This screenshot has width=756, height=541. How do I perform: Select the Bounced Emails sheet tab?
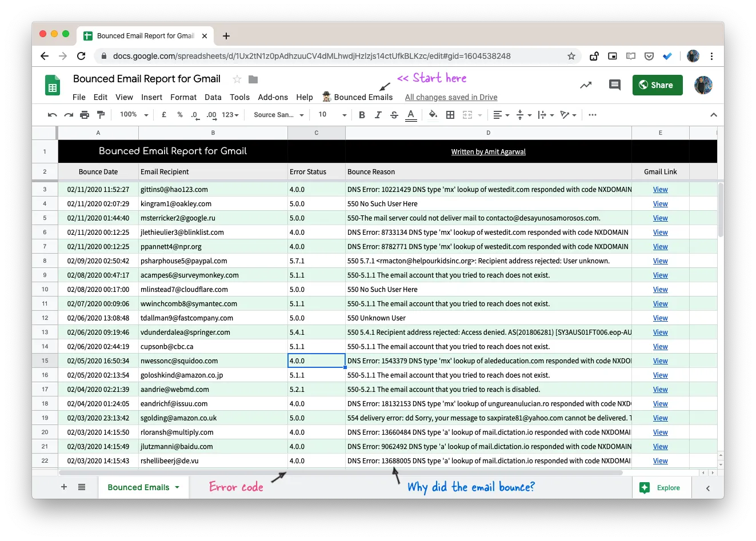(138, 487)
